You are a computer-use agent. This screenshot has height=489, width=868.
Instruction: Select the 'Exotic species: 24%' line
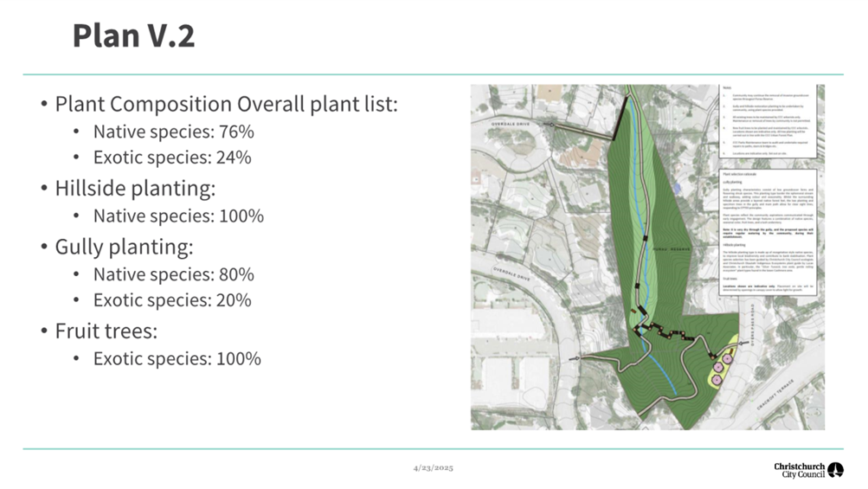(x=172, y=158)
